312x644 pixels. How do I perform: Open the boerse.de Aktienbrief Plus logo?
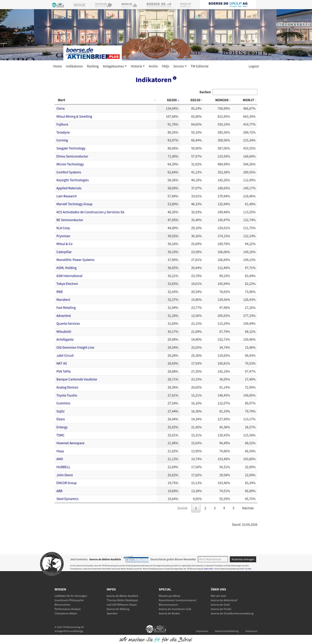tap(93, 53)
